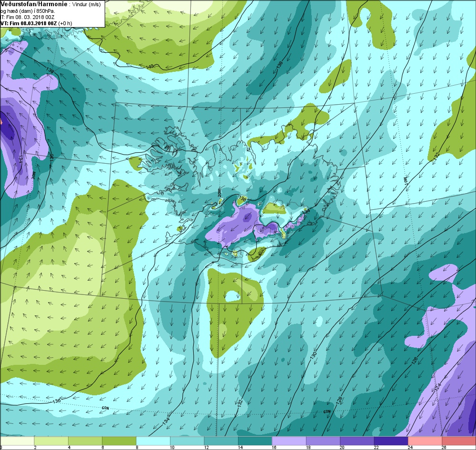476x450 pixels.
Task: Select the legend tick label '8'
Action: 137,447
